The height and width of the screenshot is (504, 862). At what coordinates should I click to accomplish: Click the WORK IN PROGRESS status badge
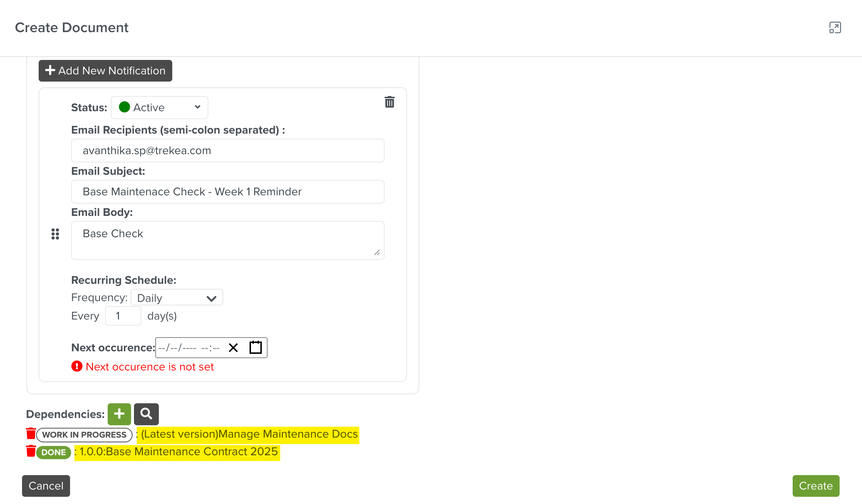[85, 435]
